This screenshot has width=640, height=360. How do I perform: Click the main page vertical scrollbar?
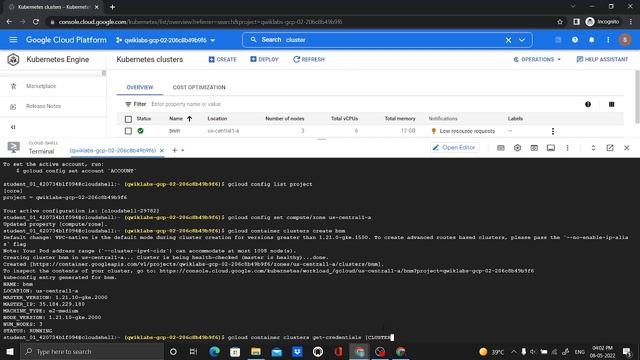[637, 96]
